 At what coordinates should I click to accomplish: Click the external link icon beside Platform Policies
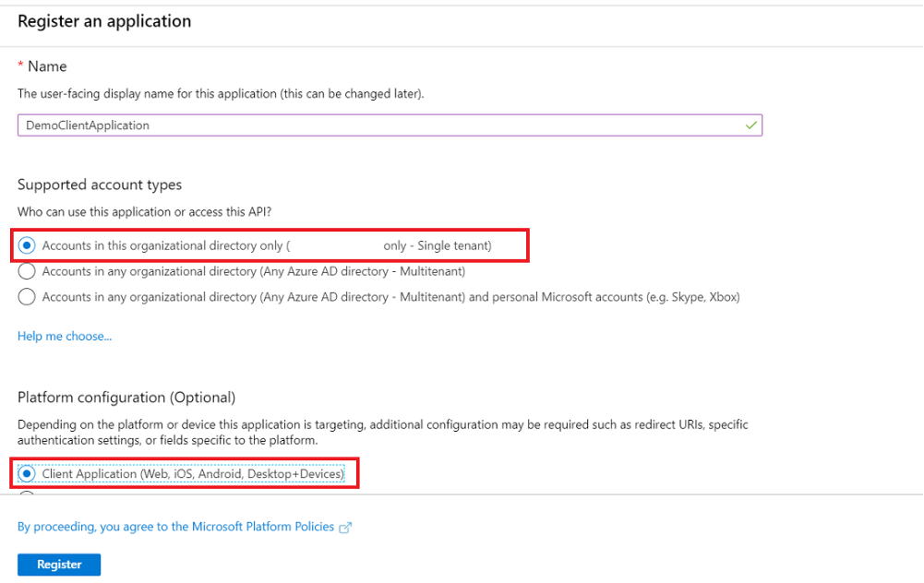(x=345, y=528)
